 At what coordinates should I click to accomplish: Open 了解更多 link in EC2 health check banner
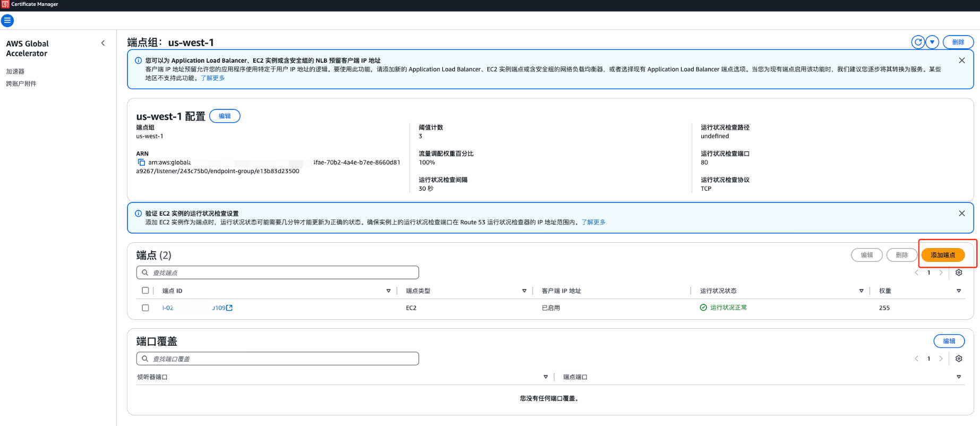tap(594, 222)
